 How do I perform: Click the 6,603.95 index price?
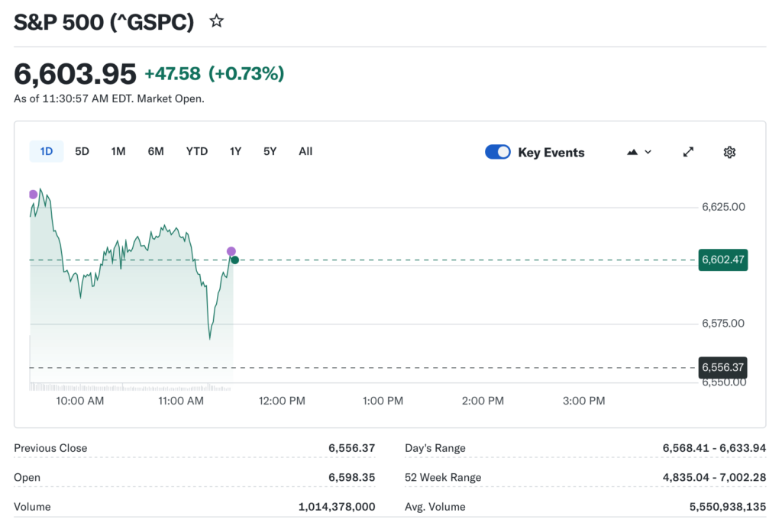pyautogui.click(x=75, y=74)
